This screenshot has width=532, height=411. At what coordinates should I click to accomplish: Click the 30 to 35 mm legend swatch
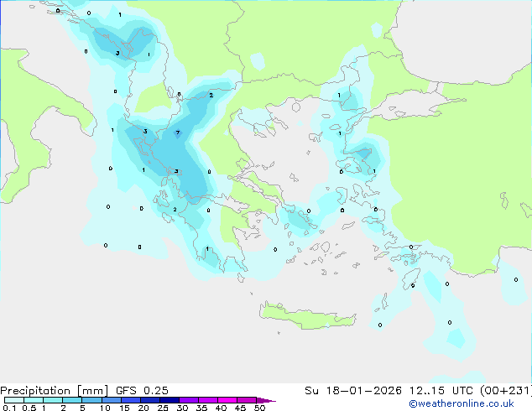coord(189,400)
